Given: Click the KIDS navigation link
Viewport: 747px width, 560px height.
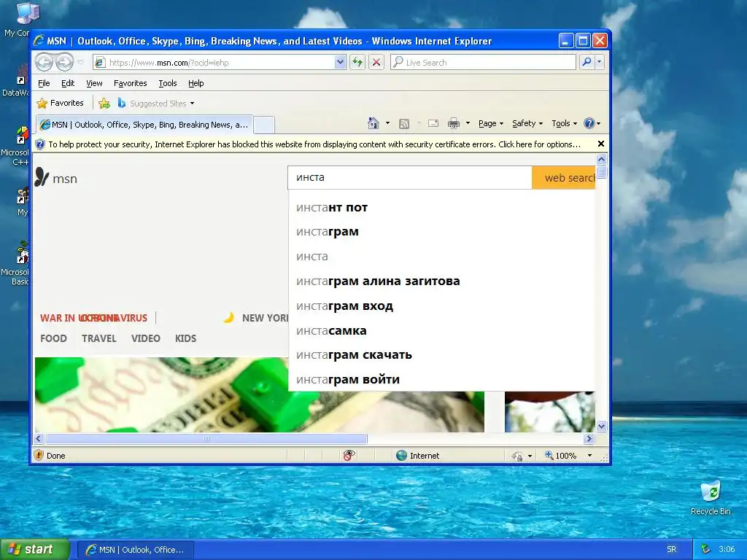Looking at the screenshot, I should tap(186, 338).
